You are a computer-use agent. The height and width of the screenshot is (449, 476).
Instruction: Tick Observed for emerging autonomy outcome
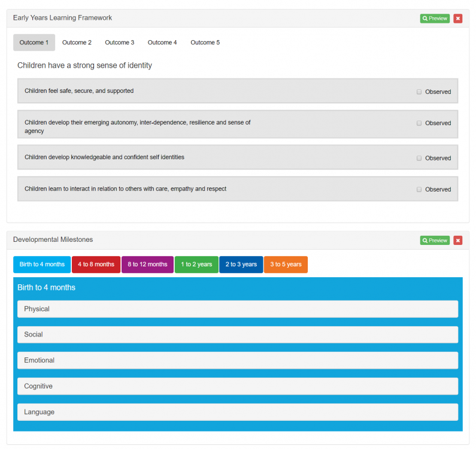click(x=419, y=123)
